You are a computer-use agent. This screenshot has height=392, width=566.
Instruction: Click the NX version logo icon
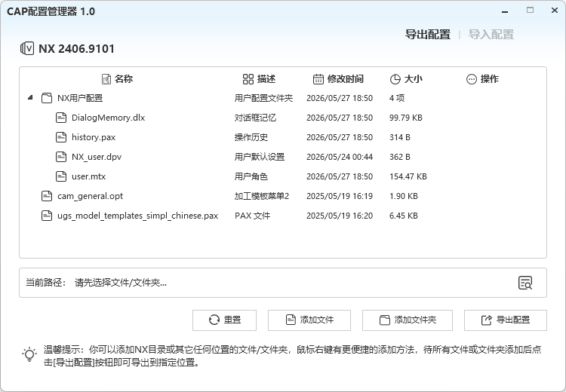pyautogui.click(x=27, y=48)
